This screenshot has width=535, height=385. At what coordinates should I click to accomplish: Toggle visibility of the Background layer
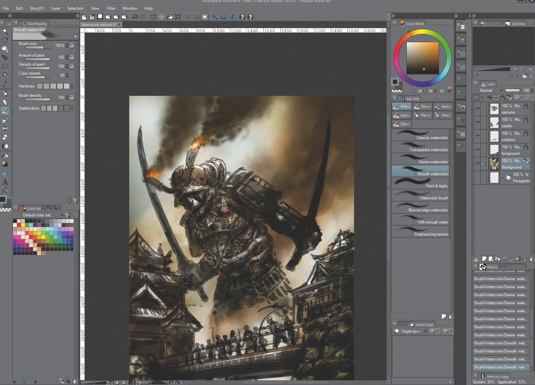click(477, 163)
